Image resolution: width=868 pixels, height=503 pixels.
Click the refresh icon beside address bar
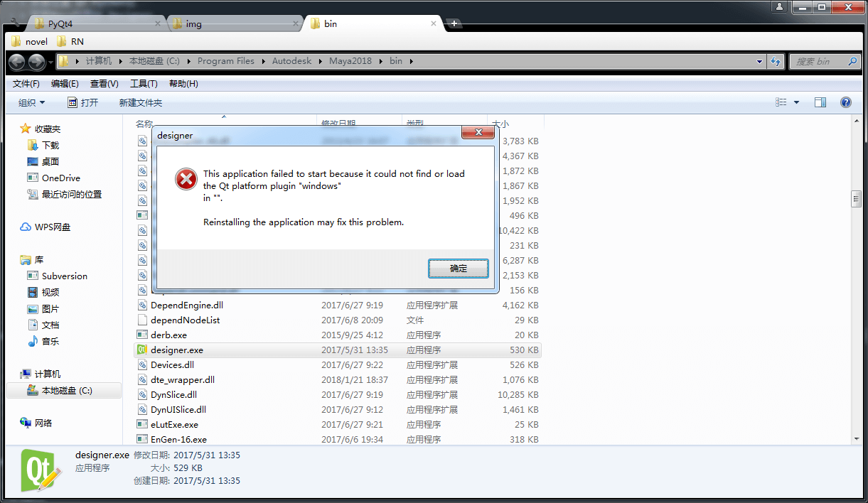tap(775, 62)
